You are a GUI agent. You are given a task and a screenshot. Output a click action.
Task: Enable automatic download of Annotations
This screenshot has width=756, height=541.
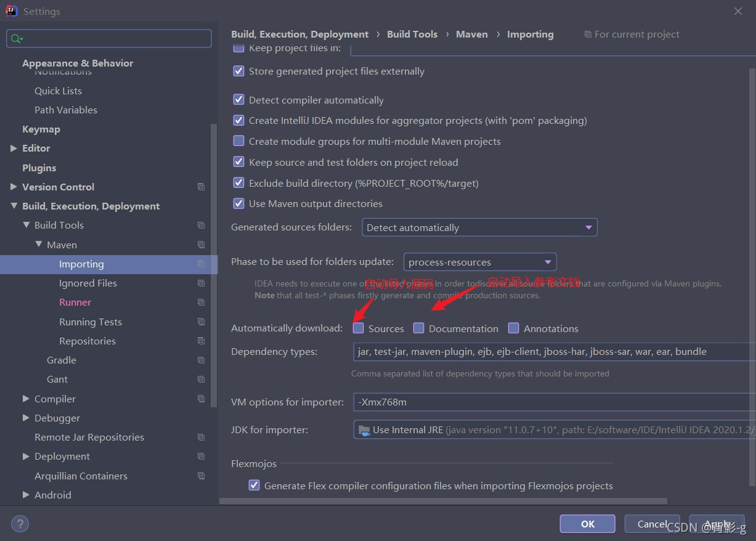(x=513, y=328)
